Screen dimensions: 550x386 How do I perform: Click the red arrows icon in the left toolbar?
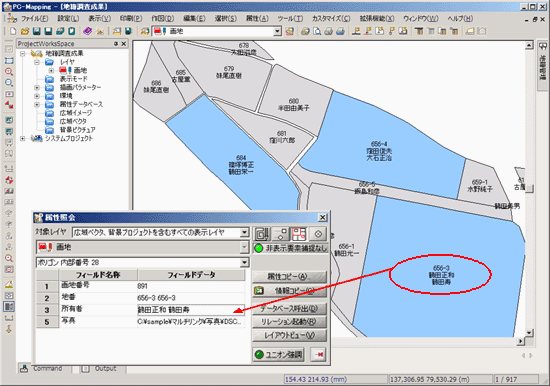(9, 105)
